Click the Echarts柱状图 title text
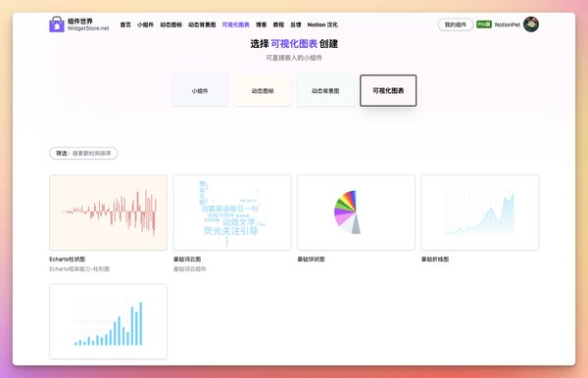The image size is (588, 378). point(67,260)
